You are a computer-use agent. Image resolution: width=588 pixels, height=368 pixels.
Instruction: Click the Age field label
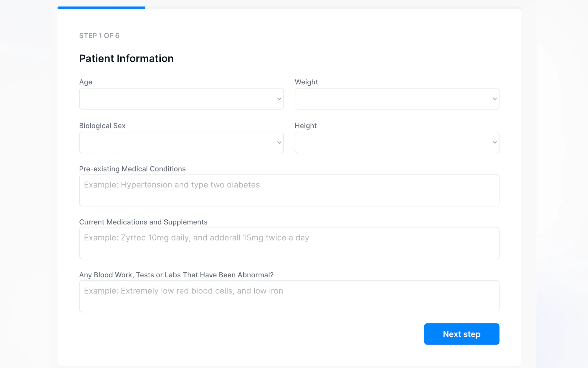click(86, 82)
